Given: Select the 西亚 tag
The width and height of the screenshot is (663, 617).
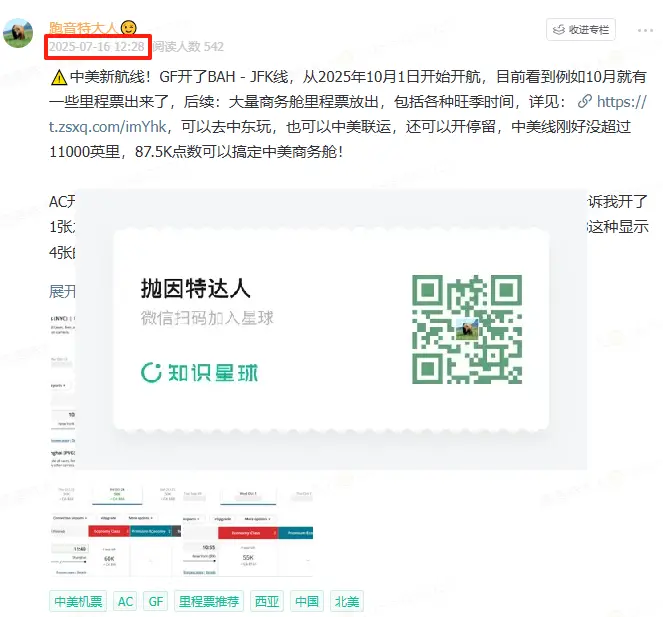Looking at the screenshot, I should [x=267, y=601].
